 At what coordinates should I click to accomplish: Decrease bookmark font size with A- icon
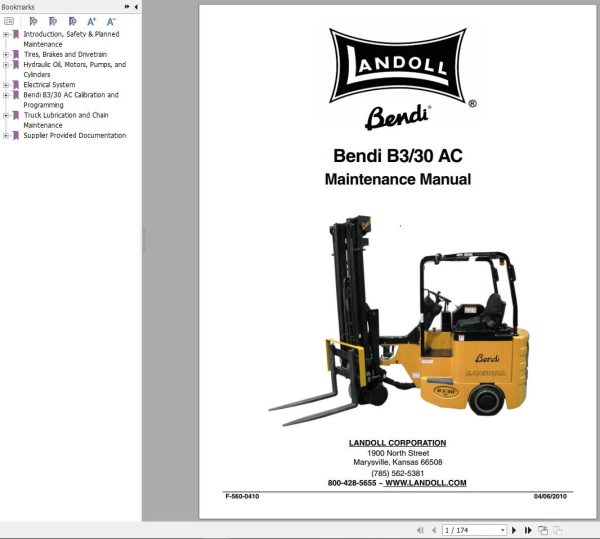click(x=111, y=21)
